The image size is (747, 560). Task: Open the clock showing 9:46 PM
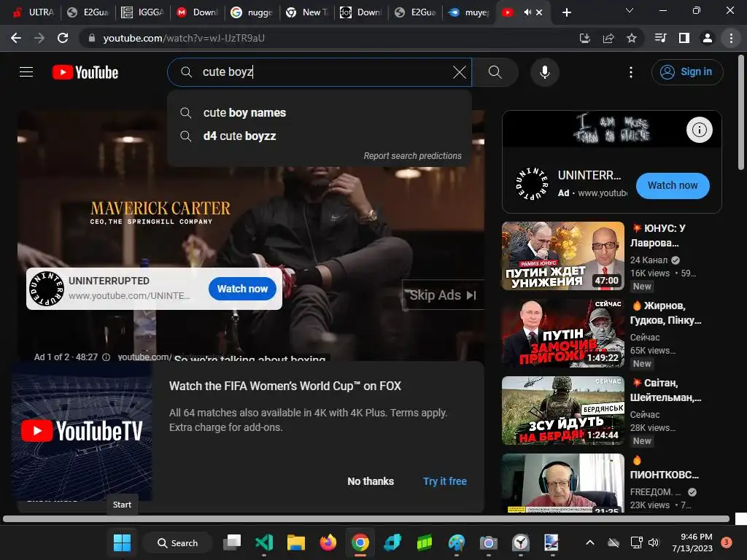692,542
